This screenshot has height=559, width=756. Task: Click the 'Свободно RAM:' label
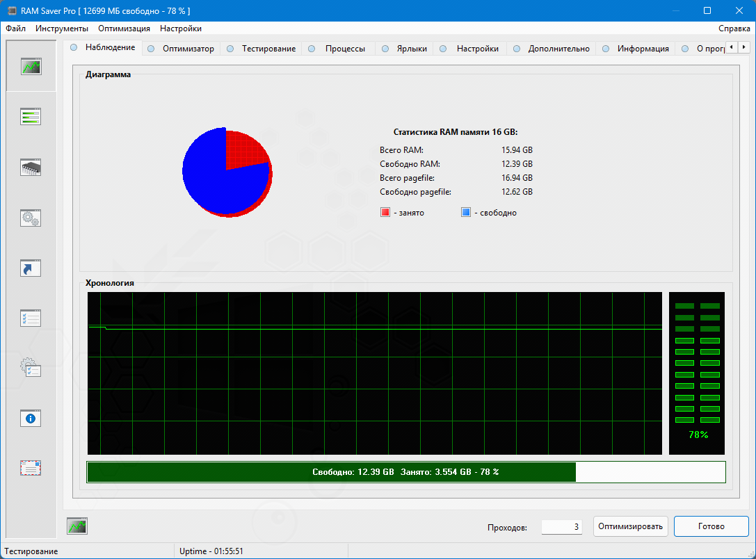coord(410,164)
